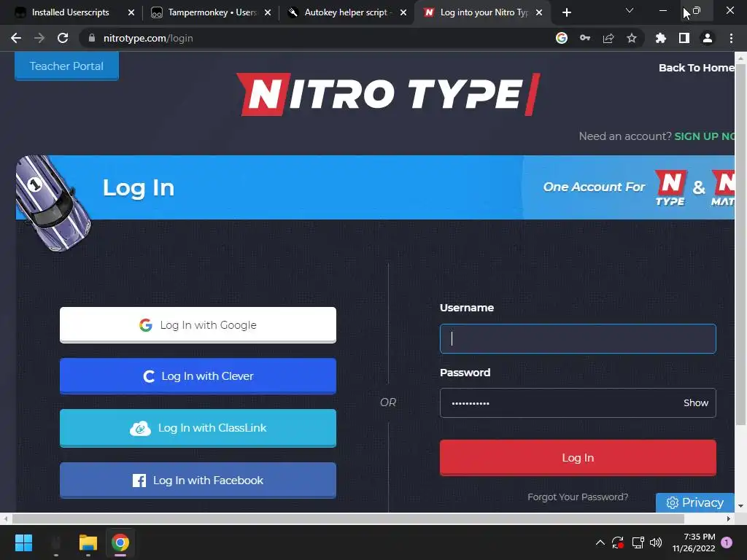View site security lock icon
This screenshot has width=747, height=560.
tap(92, 38)
